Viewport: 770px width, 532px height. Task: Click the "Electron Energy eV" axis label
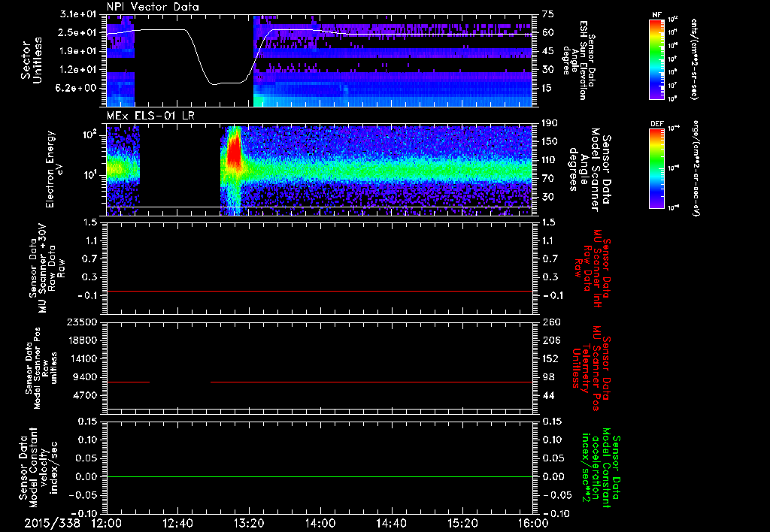[x=54, y=169]
